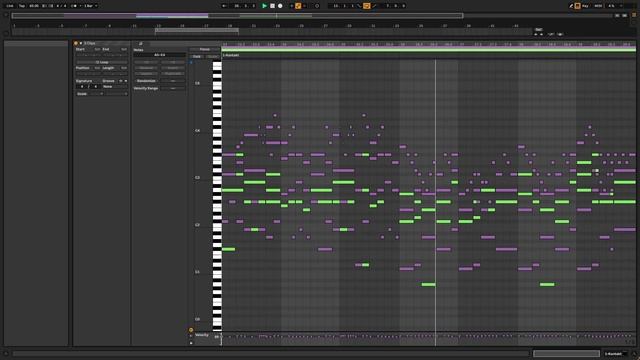Open the scale name dropdown
The image size is (640, 360).
[116, 94]
